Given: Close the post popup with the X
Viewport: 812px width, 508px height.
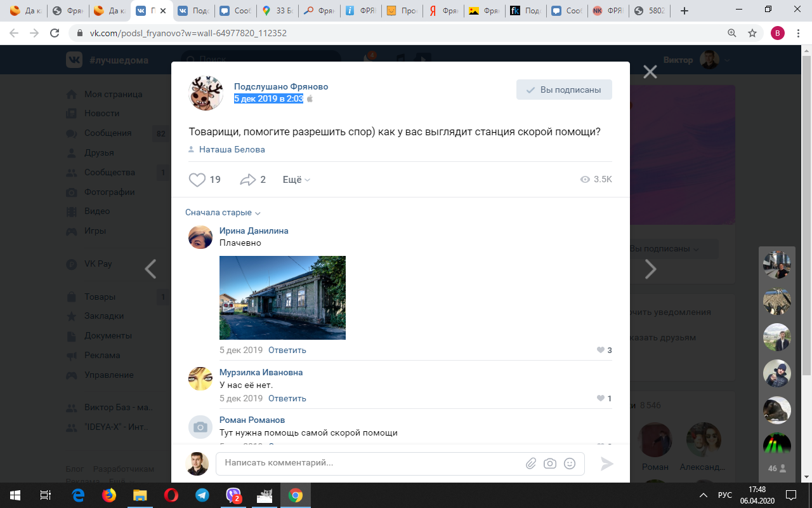Looking at the screenshot, I should pyautogui.click(x=650, y=72).
